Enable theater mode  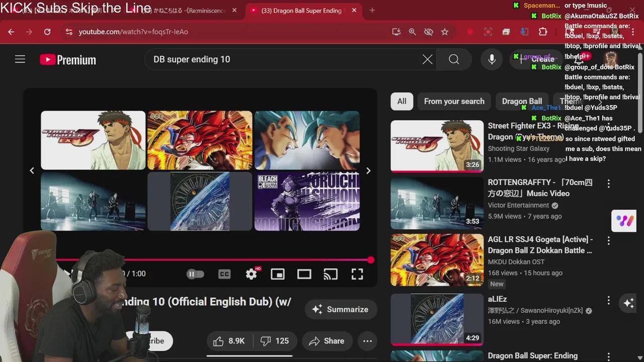(304, 274)
